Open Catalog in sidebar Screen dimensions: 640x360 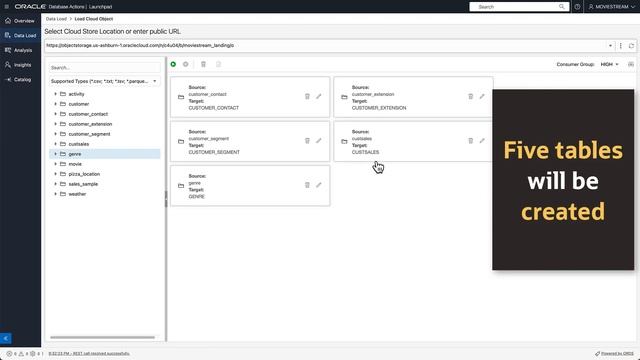[18, 80]
